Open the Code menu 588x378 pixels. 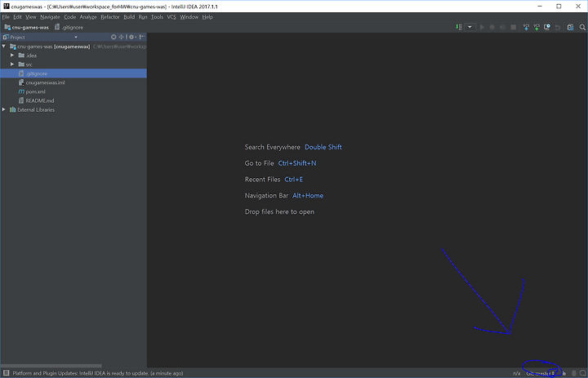pos(69,17)
